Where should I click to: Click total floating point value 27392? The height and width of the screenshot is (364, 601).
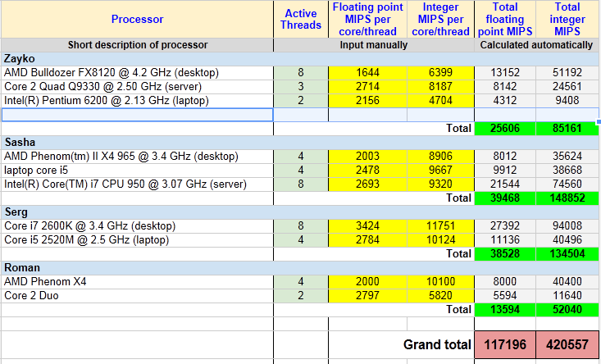click(x=505, y=226)
